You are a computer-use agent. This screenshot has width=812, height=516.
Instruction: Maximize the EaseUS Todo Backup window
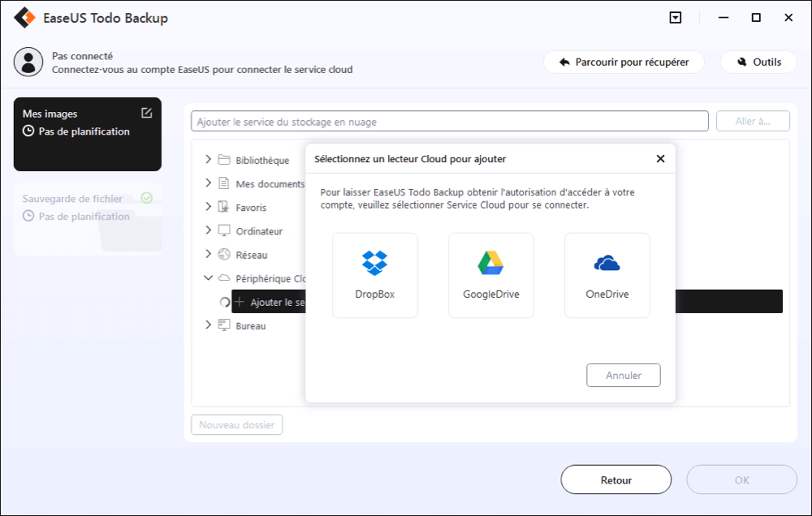pos(756,18)
